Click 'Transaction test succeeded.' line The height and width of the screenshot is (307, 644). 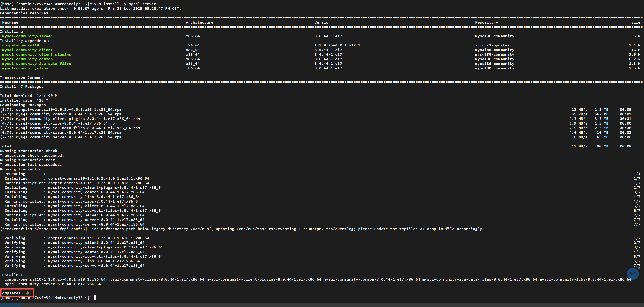click(31, 164)
